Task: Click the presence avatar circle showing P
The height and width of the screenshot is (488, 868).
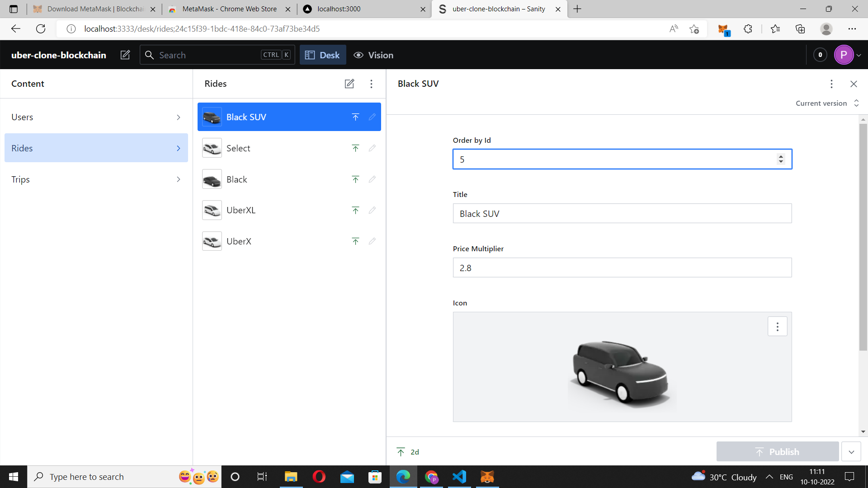Action: pyautogui.click(x=844, y=55)
